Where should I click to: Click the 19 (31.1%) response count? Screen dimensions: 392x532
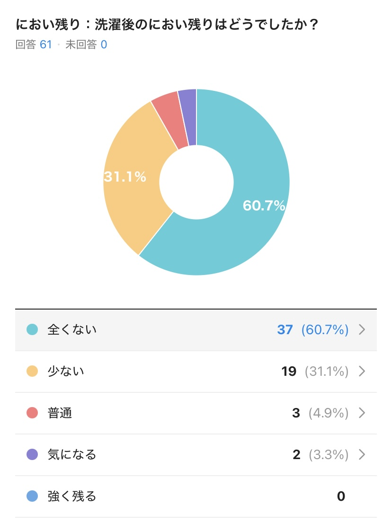[315, 371]
